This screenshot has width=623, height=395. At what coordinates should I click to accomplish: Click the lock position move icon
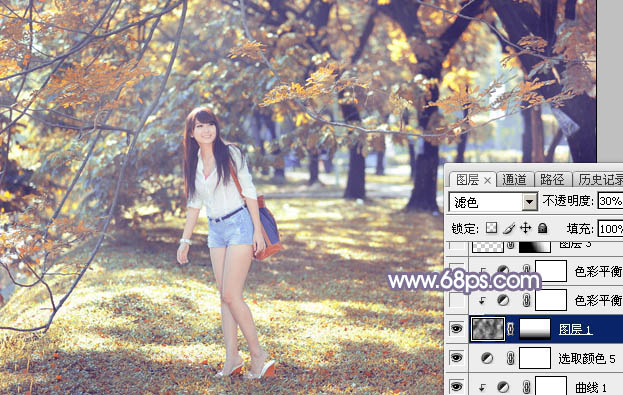[x=525, y=228]
